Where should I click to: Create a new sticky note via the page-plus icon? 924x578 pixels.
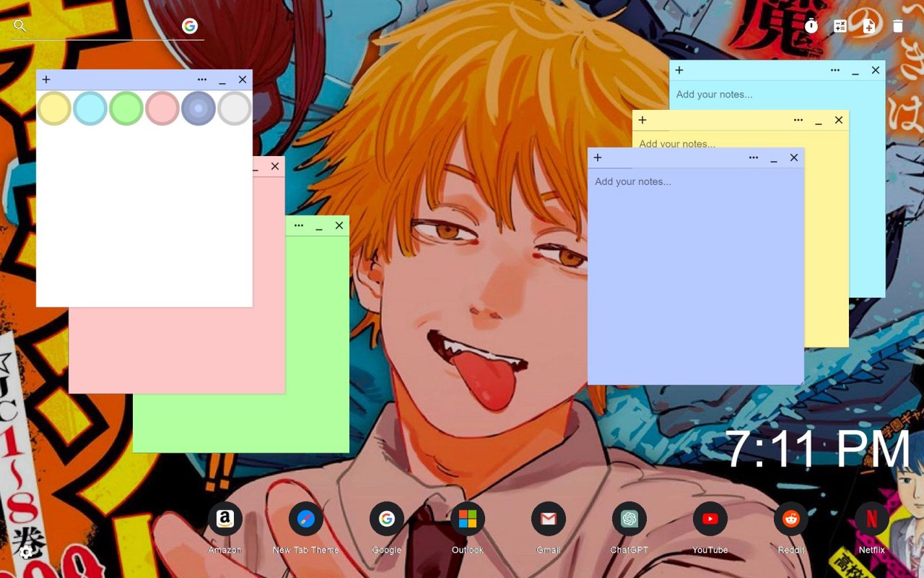pos(869,26)
